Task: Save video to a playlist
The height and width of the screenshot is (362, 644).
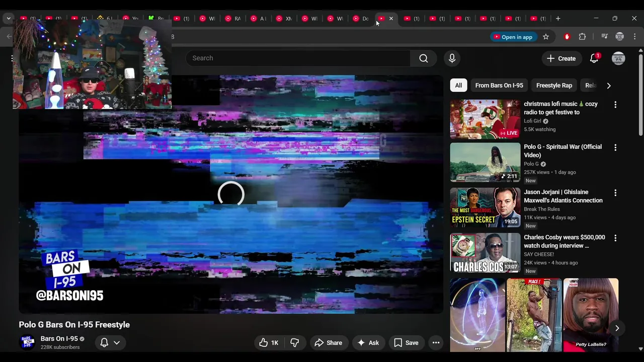Action: click(406, 343)
